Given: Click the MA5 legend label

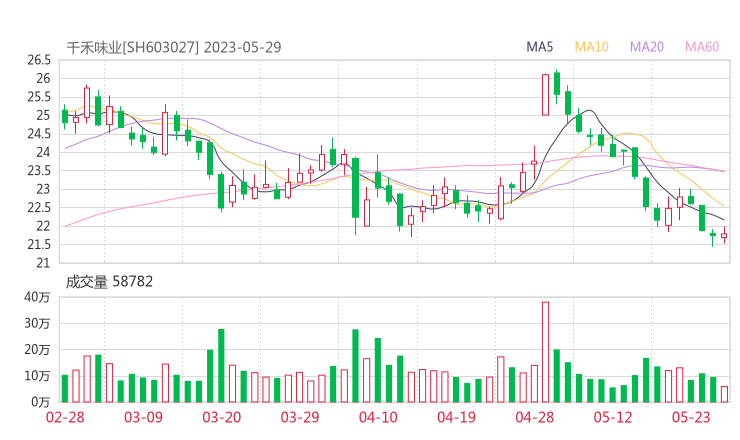Looking at the screenshot, I should (x=539, y=47).
